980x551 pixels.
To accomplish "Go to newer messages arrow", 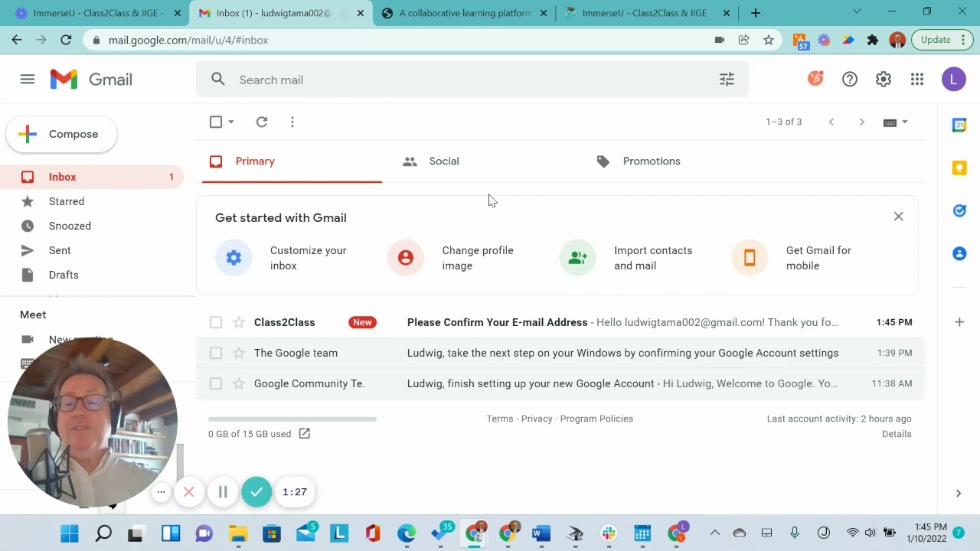I will (x=831, y=122).
